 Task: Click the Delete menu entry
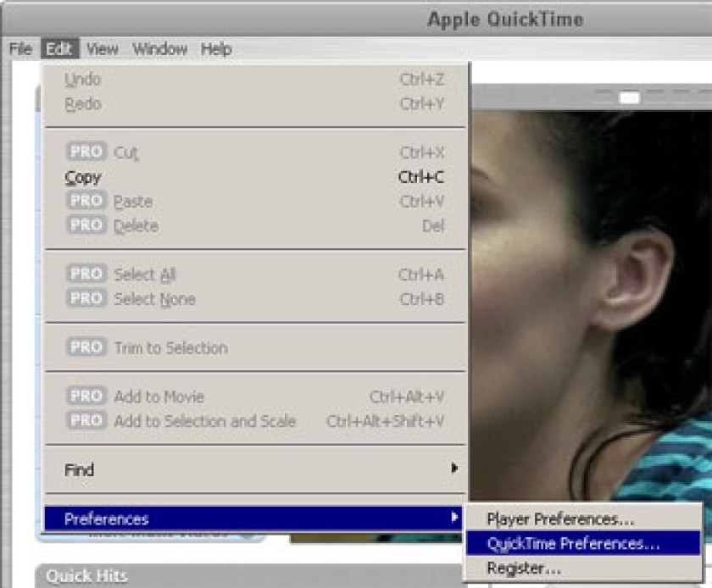click(x=256, y=225)
